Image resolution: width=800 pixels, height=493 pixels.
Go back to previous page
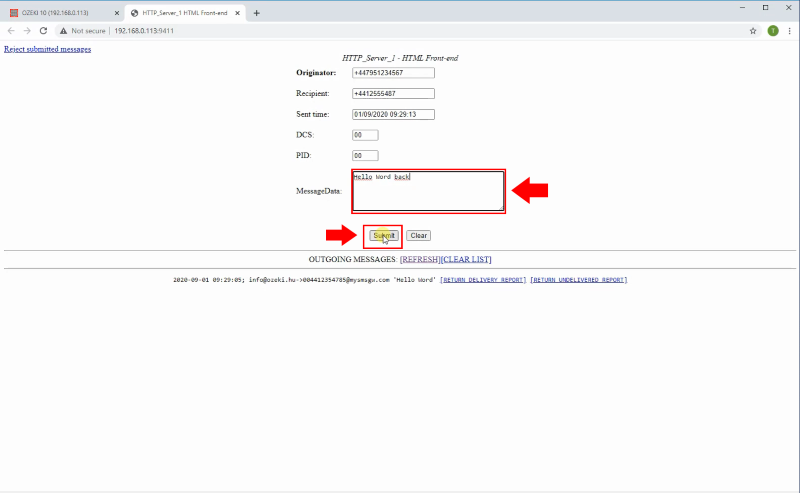[11, 31]
